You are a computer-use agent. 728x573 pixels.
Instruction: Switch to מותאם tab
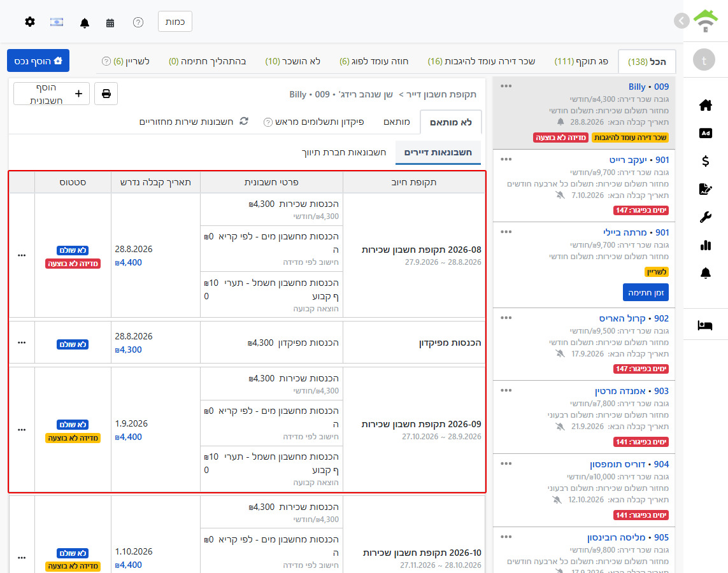(x=397, y=122)
